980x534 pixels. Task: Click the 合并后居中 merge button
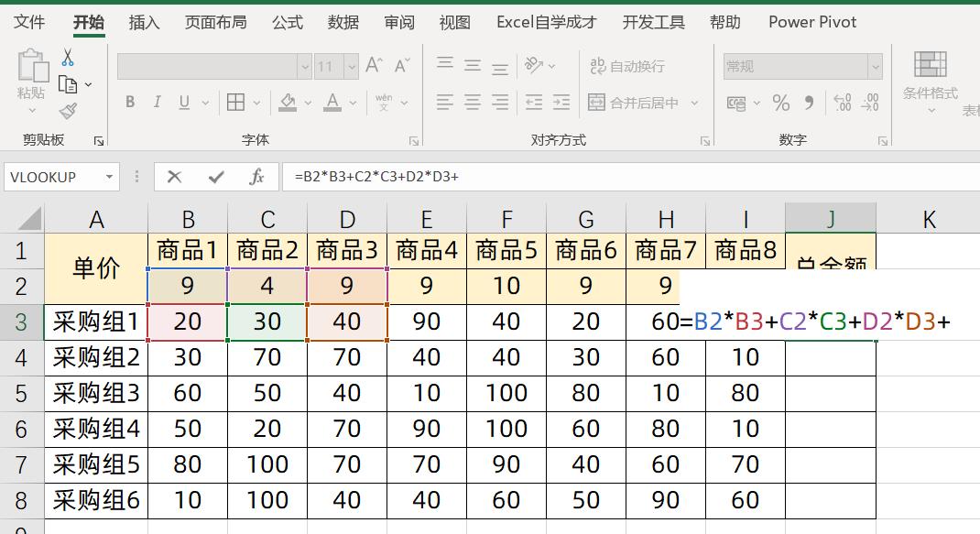coord(634,103)
